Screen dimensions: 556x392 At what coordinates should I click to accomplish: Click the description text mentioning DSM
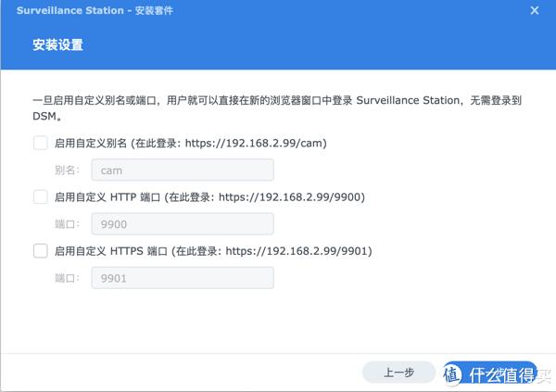point(277,107)
